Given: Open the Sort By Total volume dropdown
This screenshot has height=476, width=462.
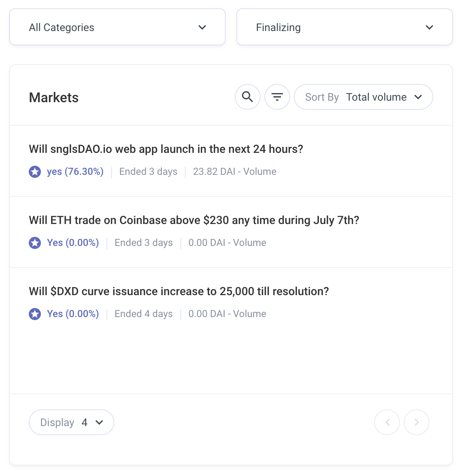Looking at the screenshot, I should pyautogui.click(x=363, y=97).
